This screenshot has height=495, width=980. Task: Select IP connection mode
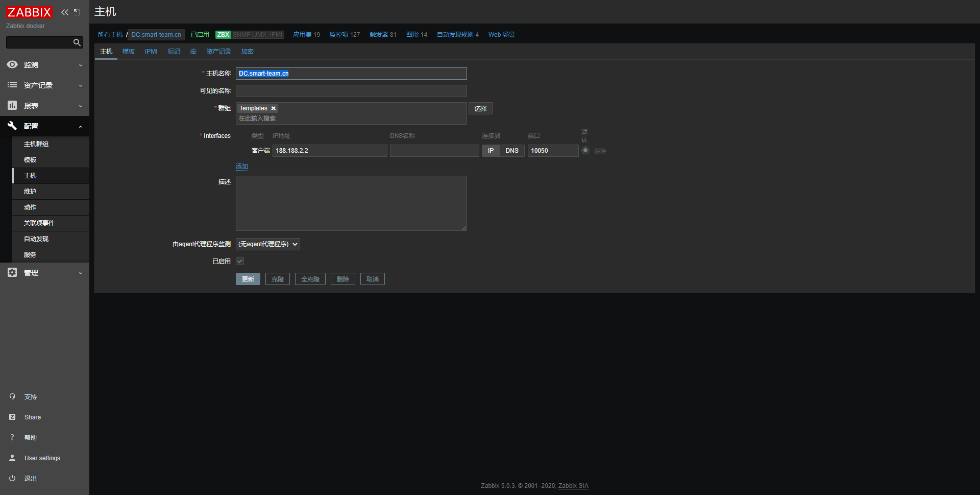[x=491, y=151]
